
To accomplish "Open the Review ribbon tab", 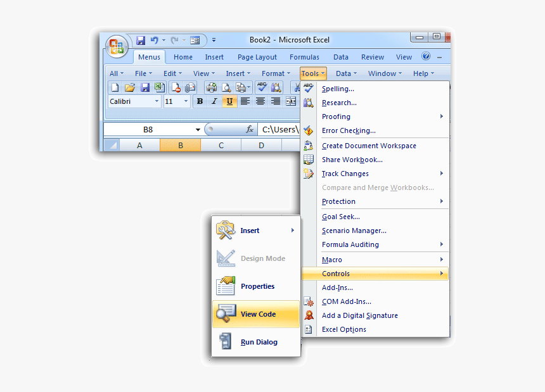I will [x=373, y=57].
